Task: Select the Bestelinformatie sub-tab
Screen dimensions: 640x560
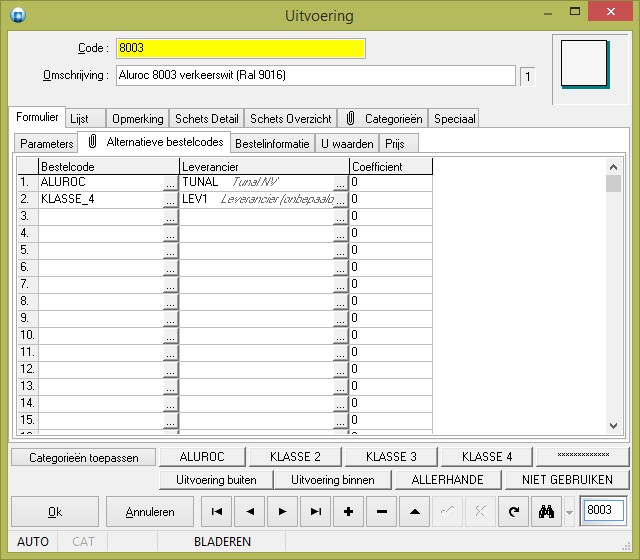Action: click(272, 144)
